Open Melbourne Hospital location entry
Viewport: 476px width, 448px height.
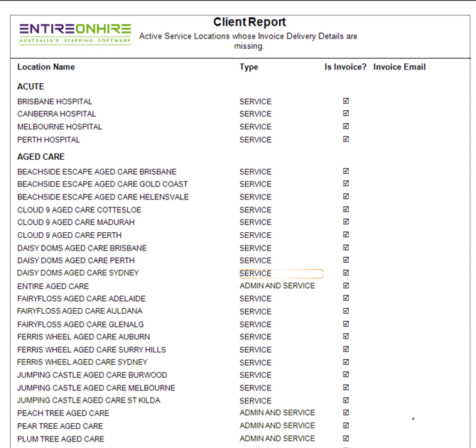pos(60,126)
